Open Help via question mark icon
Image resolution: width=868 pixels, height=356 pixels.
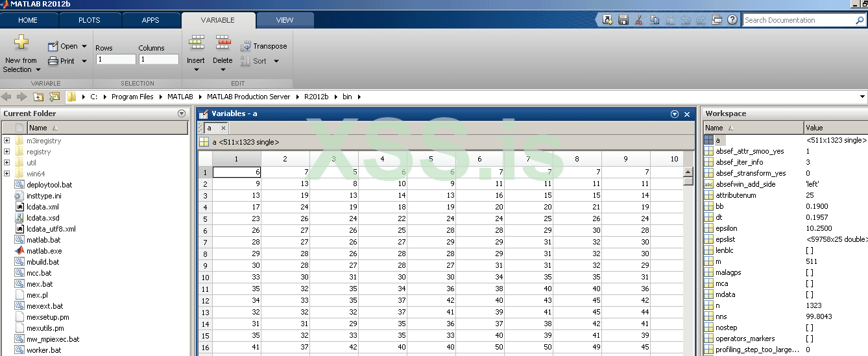(x=732, y=20)
